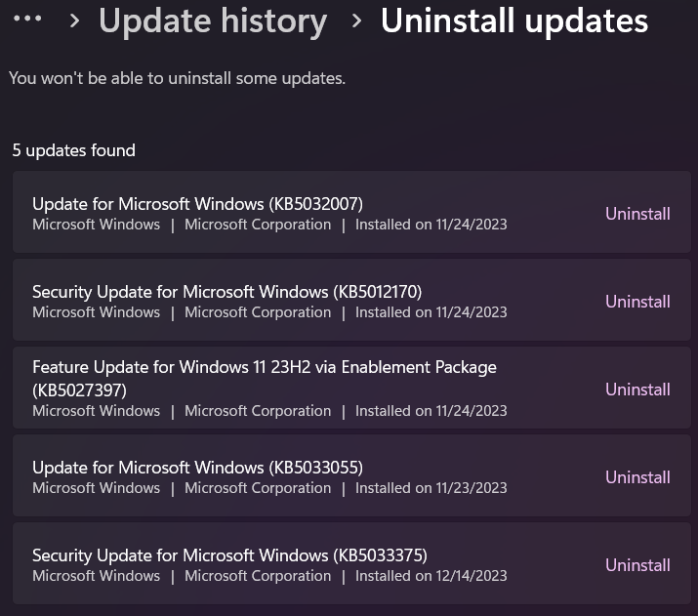698x616 pixels.
Task: Click the 'Installed on 11/23/2023' date
Action: (x=431, y=488)
